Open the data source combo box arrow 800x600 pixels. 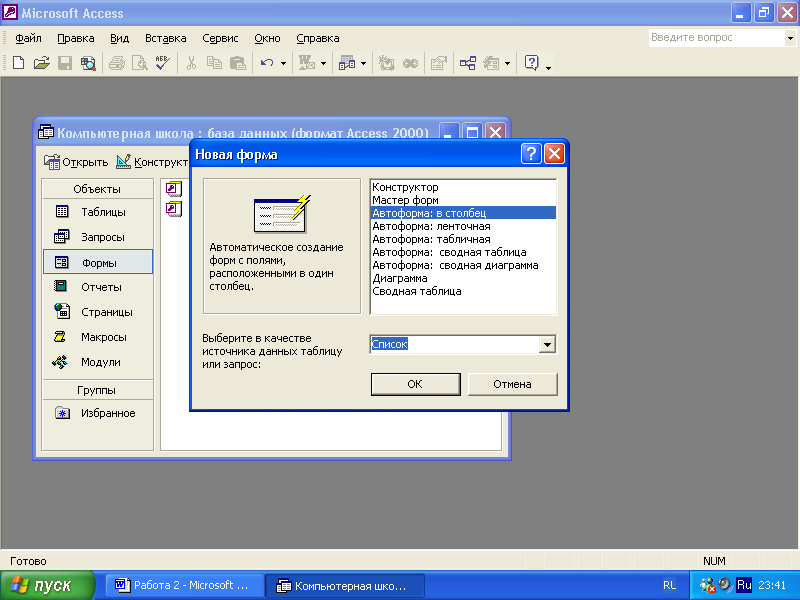click(x=547, y=344)
